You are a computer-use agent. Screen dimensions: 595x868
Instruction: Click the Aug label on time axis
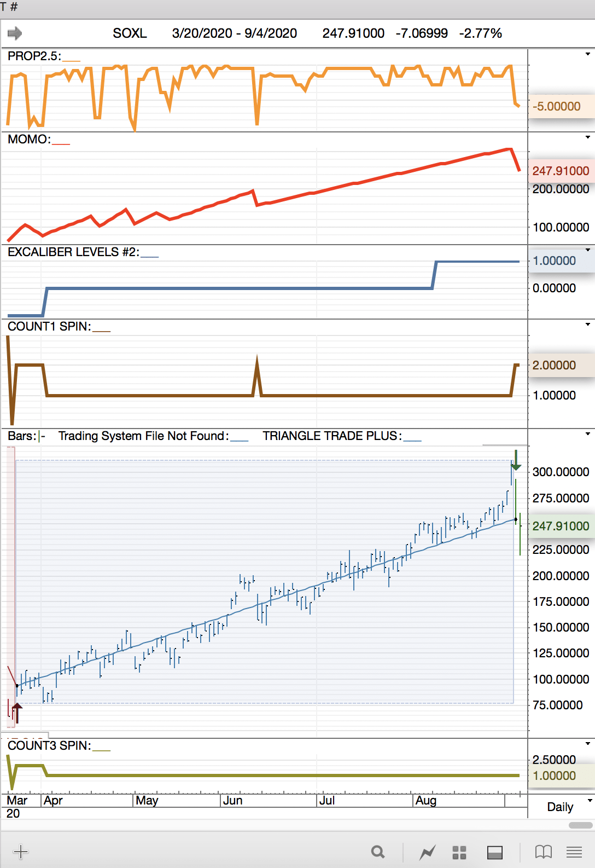426,800
